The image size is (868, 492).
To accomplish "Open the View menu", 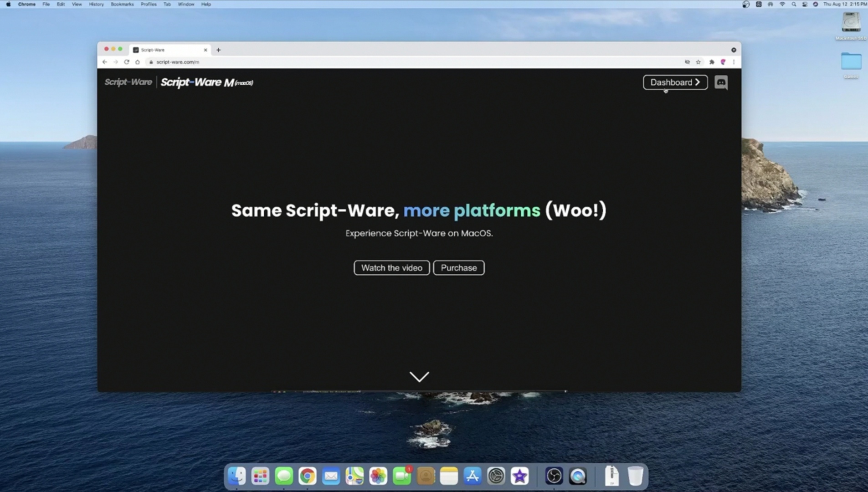I will [x=77, y=4].
